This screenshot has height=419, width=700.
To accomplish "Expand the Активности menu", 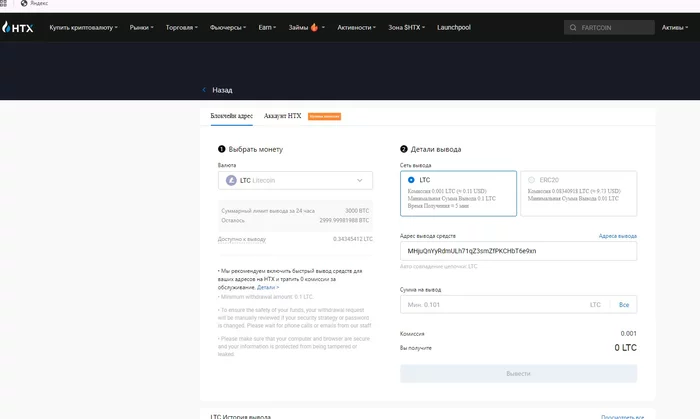I will tap(357, 28).
